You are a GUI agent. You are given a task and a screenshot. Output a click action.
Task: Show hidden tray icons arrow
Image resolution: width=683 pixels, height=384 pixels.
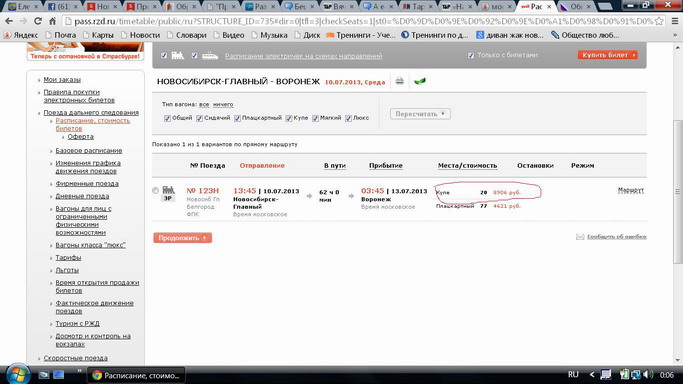[x=592, y=374]
